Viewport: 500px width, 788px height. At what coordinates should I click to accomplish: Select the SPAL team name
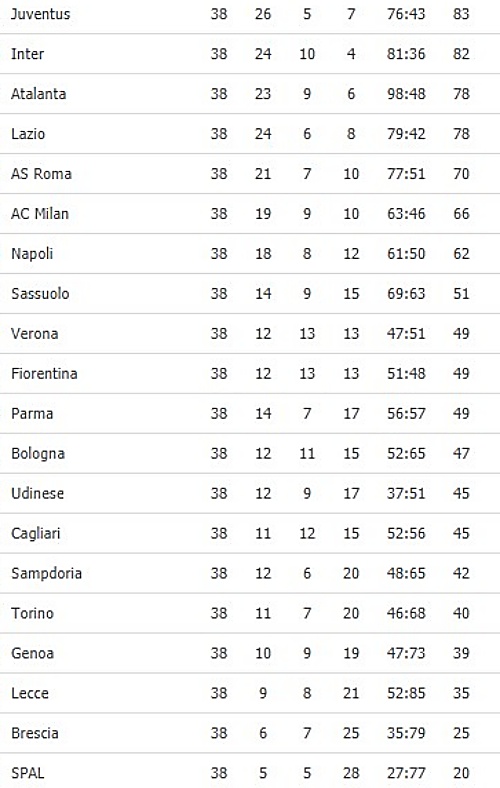click(28, 773)
